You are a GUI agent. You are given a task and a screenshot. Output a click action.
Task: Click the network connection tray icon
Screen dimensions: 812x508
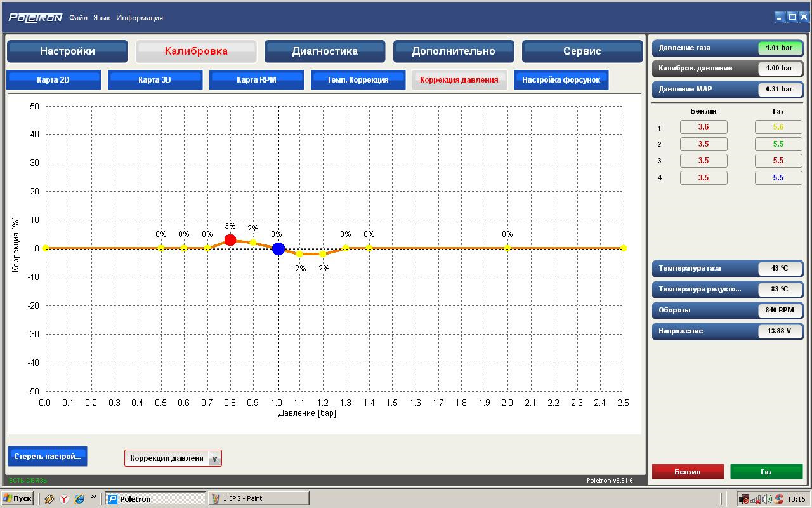744,499
